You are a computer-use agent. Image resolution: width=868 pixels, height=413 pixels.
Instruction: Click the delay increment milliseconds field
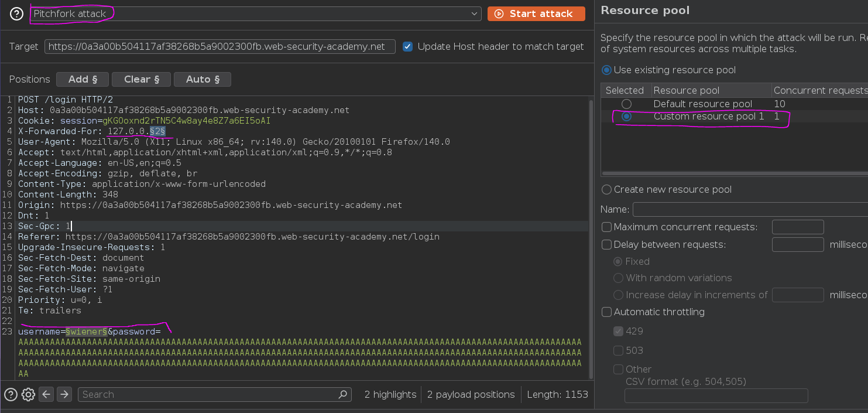(x=798, y=295)
